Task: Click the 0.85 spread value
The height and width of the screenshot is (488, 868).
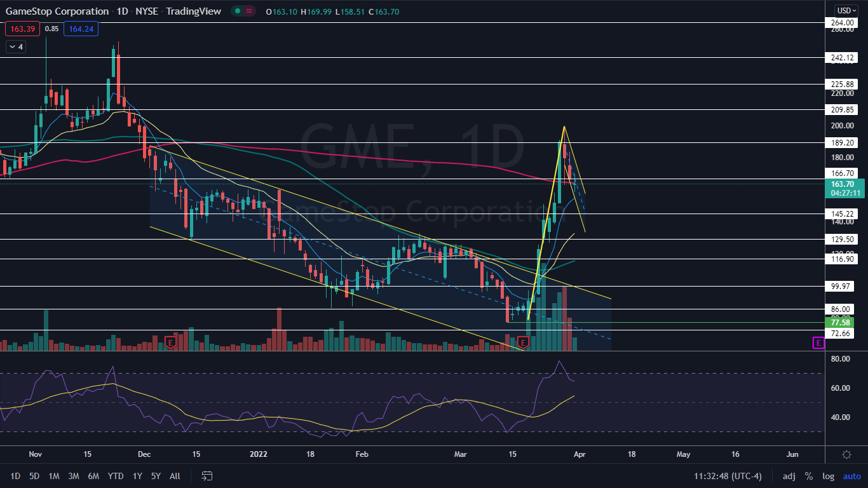Action: point(52,29)
